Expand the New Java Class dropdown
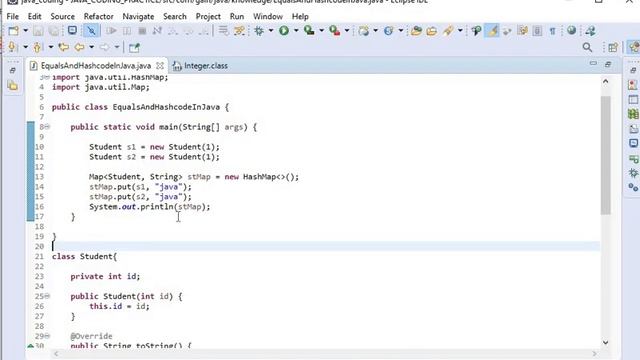This screenshot has width=640, height=360. point(401,31)
